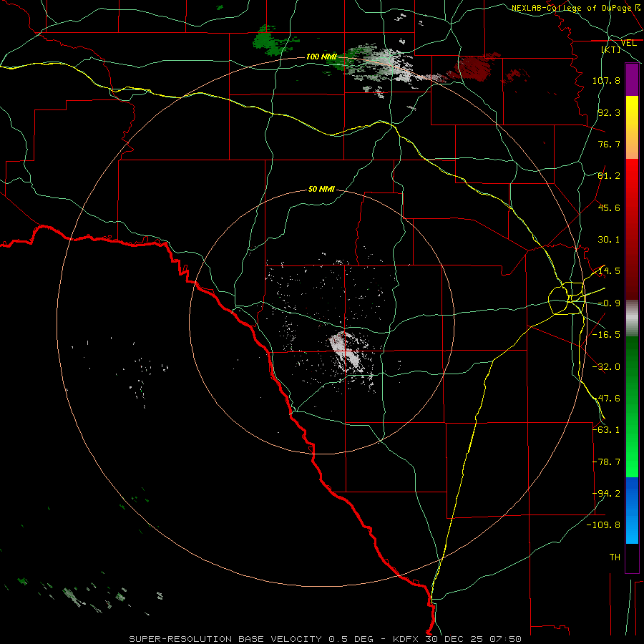The image size is (644, 644).
Task: Click the green segment of the velocity color bar
Action: click(x=632, y=406)
